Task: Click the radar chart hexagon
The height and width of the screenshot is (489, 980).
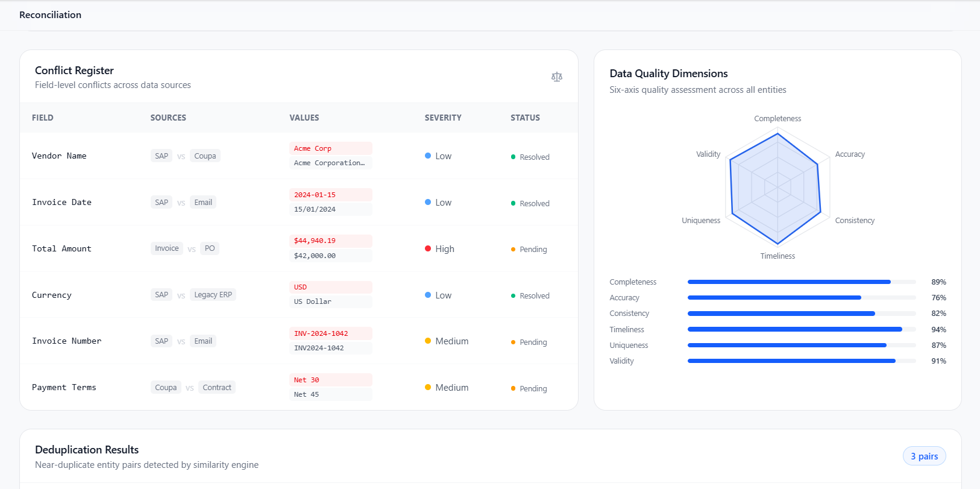Action: point(777,188)
